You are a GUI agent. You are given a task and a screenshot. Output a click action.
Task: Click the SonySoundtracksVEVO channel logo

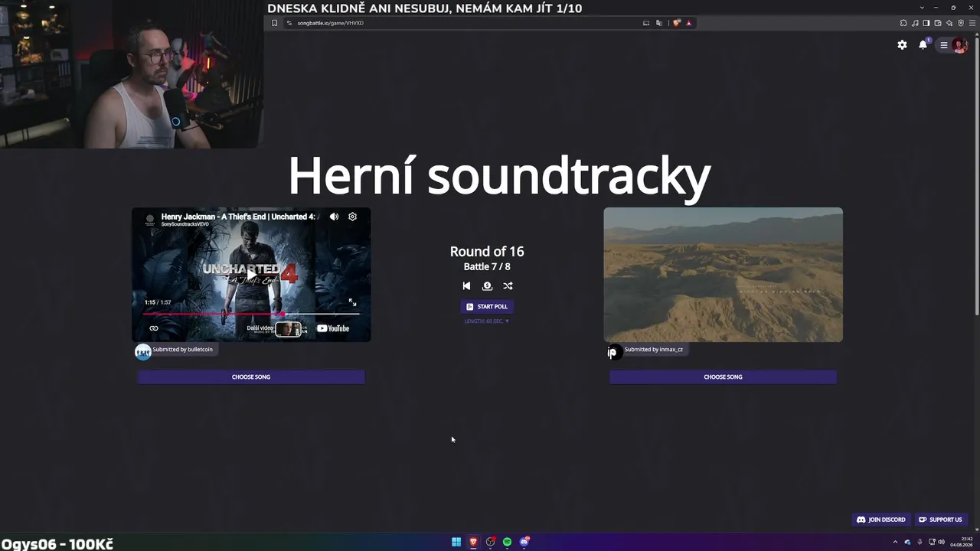[x=150, y=220]
